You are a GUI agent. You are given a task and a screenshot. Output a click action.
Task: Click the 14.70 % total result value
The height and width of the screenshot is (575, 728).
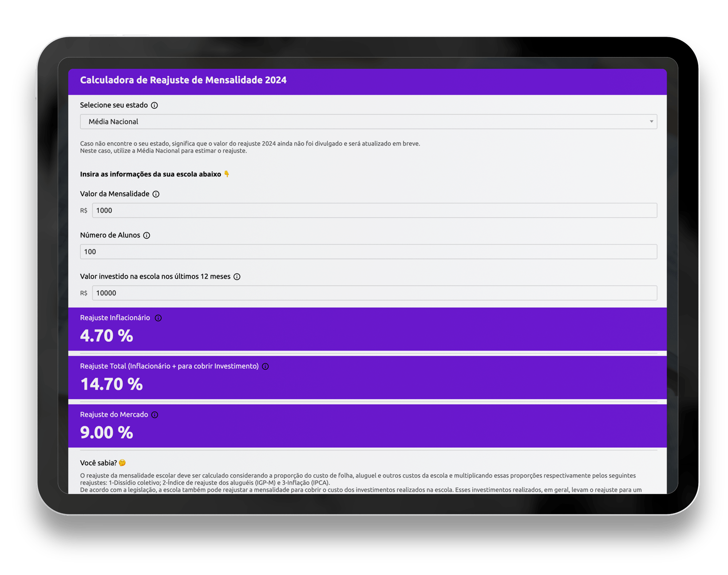(111, 384)
